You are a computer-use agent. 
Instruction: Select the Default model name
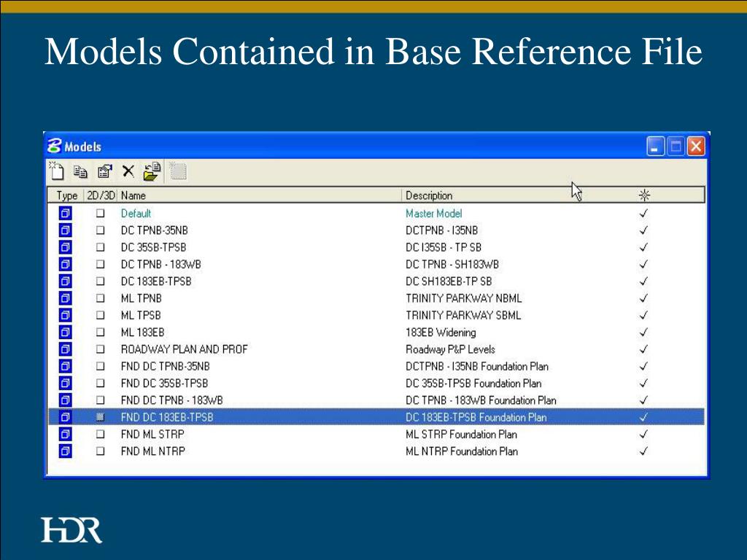[x=136, y=214]
